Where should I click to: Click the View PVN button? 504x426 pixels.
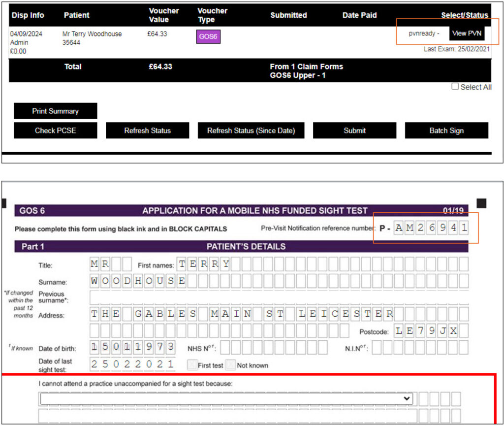click(467, 33)
